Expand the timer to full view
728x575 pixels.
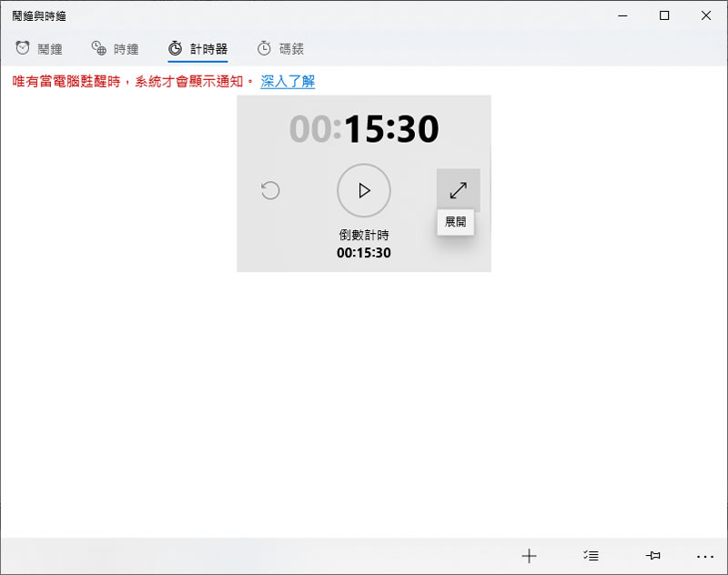point(458,190)
